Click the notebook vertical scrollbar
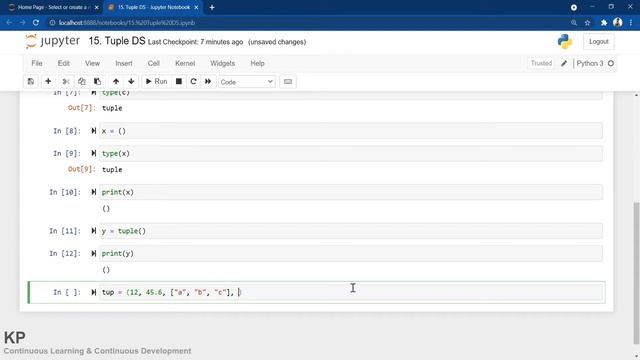The width and height of the screenshot is (640, 360). click(636, 273)
